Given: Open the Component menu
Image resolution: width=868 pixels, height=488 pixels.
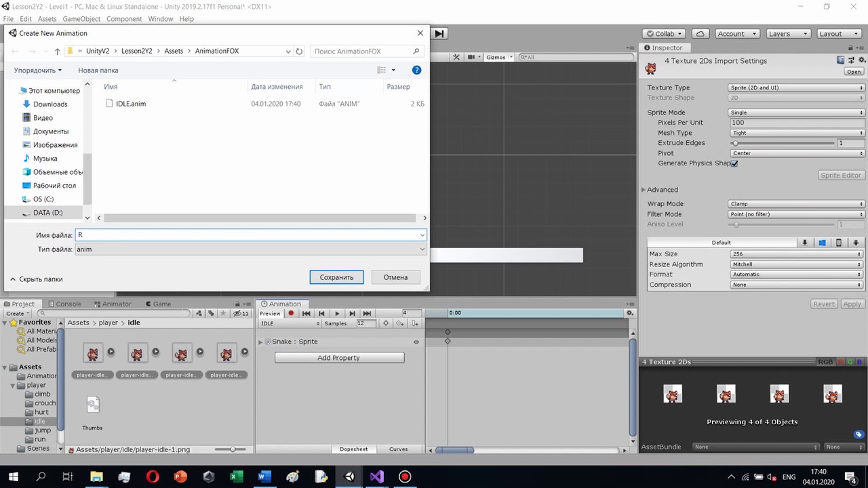Looking at the screenshot, I should (124, 19).
